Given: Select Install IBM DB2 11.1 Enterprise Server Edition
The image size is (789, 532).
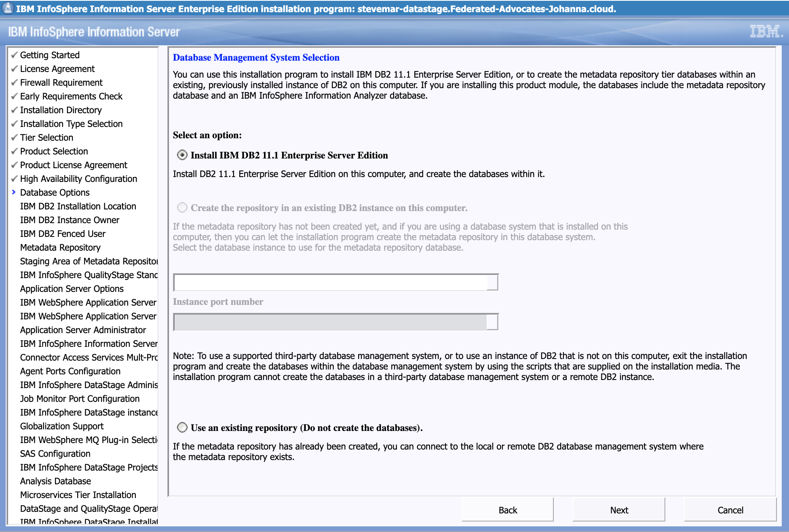Looking at the screenshot, I should 182,155.
